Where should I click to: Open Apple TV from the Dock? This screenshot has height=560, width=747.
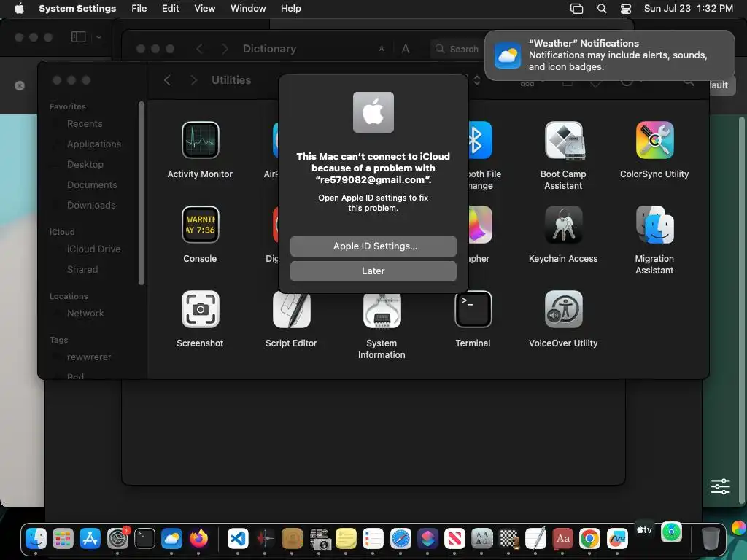pos(645,530)
